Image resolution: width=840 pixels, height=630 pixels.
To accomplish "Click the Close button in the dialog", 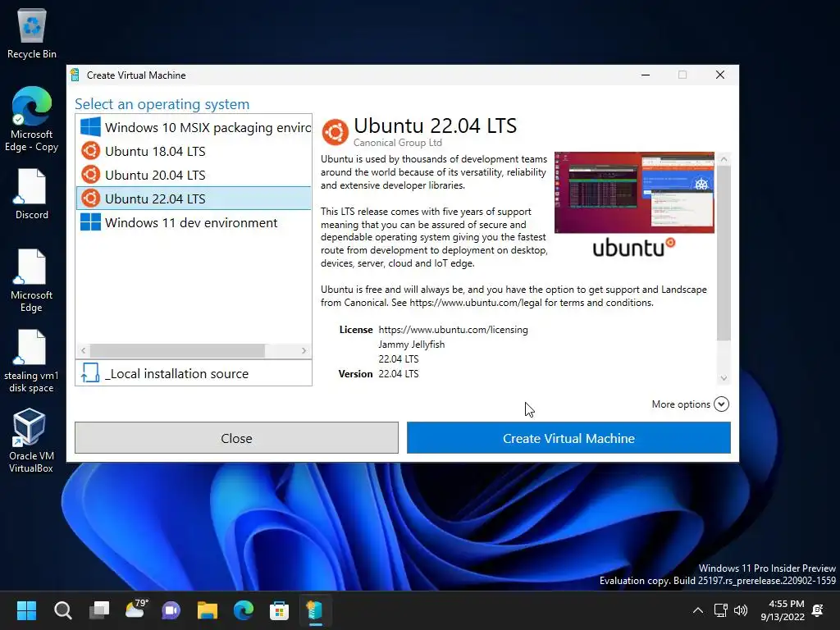I will 236,438.
